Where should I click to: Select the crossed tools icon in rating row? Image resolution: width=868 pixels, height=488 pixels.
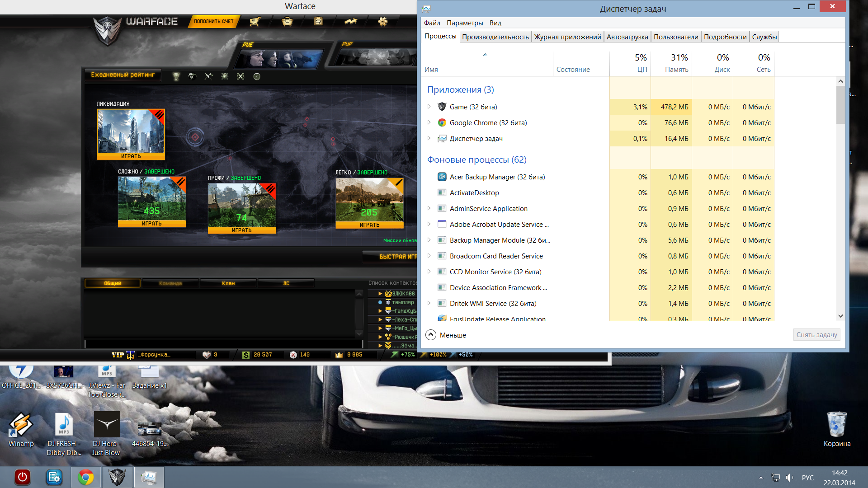(208, 76)
